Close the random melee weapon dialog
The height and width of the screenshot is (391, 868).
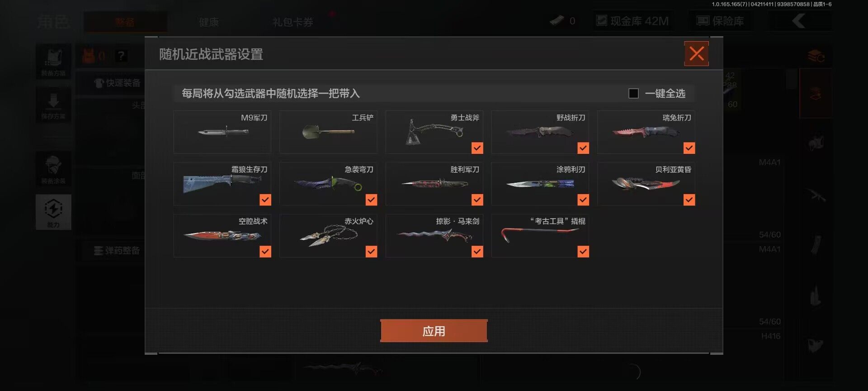pos(696,54)
